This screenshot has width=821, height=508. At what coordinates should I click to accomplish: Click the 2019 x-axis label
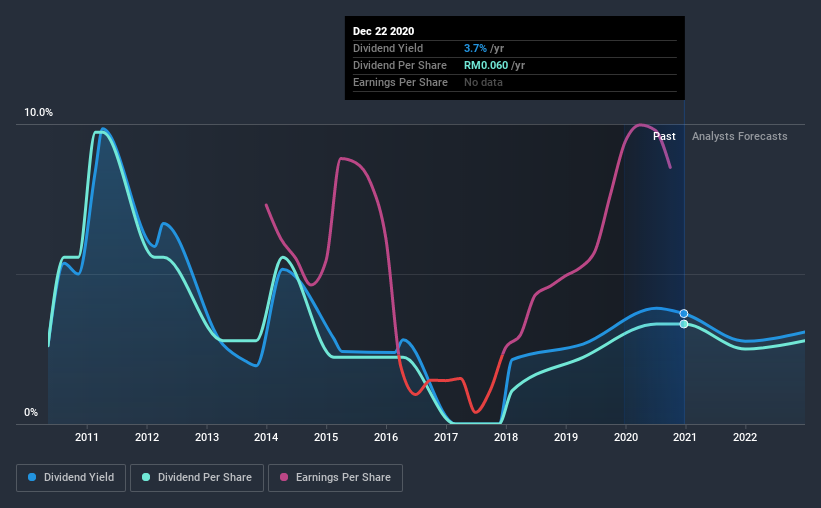click(x=566, y=437)
